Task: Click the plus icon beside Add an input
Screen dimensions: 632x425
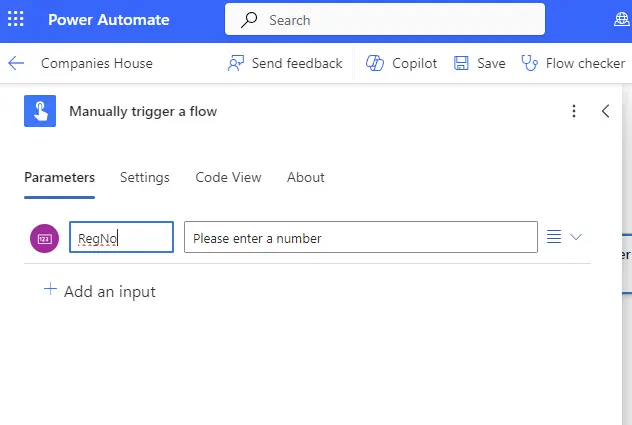Action: [x=50, y=289]
